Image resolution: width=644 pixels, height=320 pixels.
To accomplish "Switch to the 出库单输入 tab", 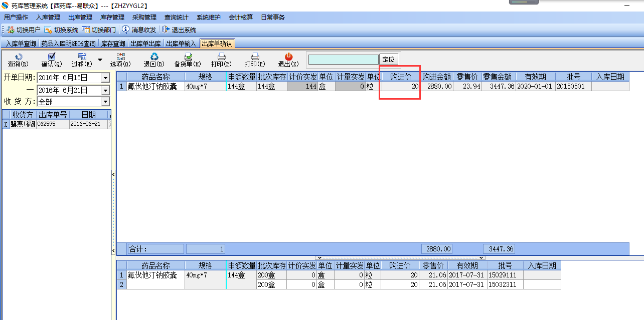I will pyautogui.click(x=181, y=44).
